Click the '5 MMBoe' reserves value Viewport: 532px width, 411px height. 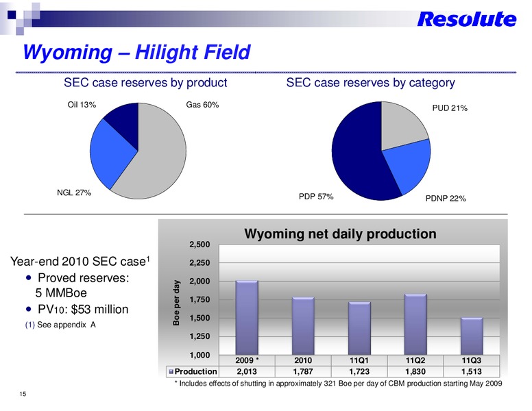(61, 292)
